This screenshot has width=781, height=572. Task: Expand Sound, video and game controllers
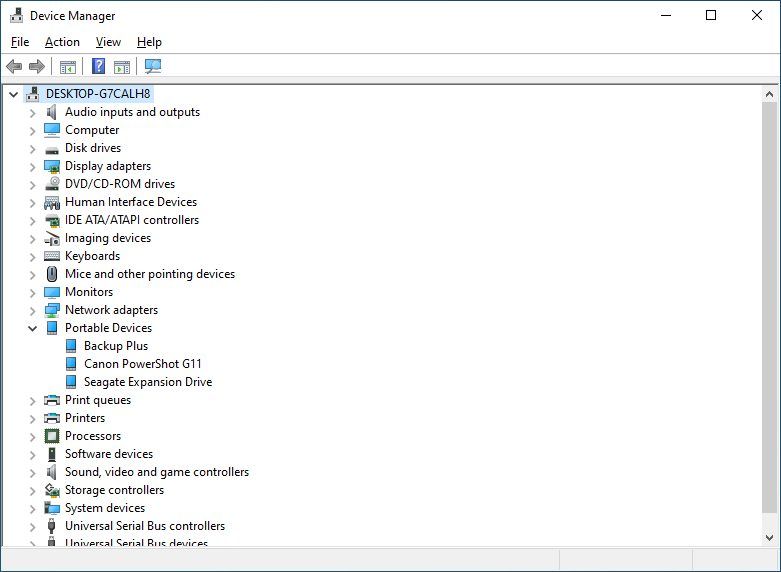coord(32,472)
